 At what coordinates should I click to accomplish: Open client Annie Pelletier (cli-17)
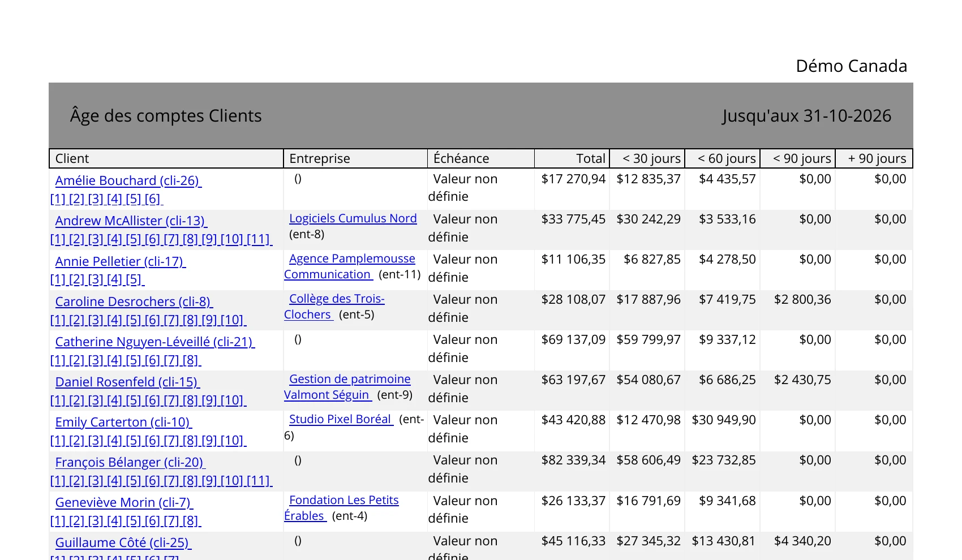(x=121, y=261)
